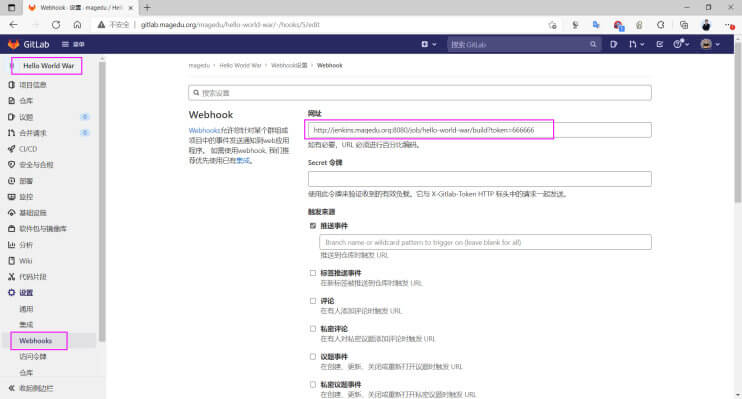Check the 议题事件 (Issues events) checkbox
The image size is (742, 399).
(x=313, y=357)
